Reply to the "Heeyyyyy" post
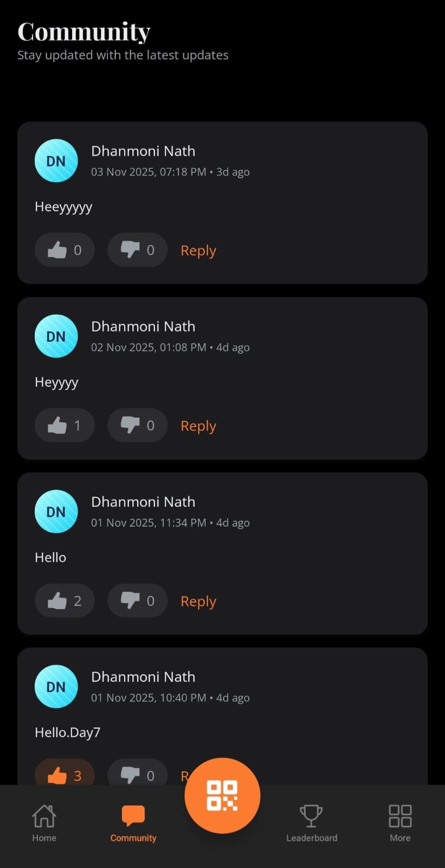Screen dimensions: 445x868 [x=198, y=251]
